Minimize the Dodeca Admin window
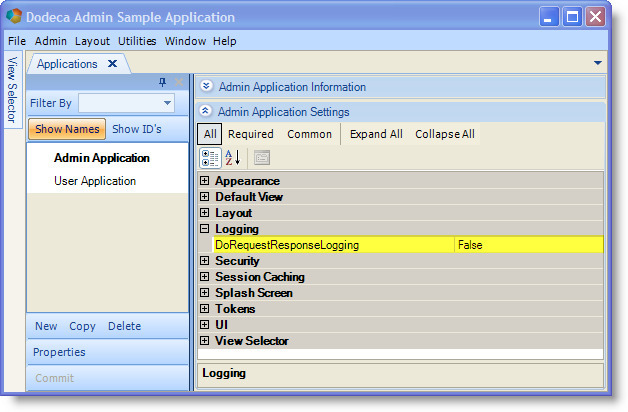The height and width of the screenshot is (412, 628). pyautogui.click(x=548, y=17)
